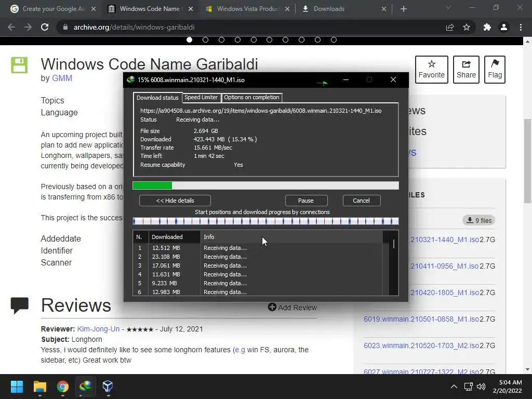Select connection row with 23.108 MB
532x399 pixels.
[258, 257]
